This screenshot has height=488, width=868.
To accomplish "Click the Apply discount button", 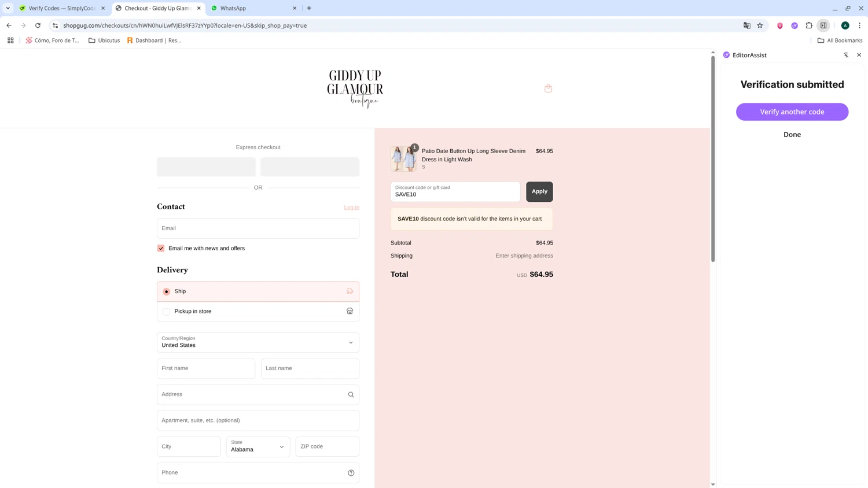I will 539,191.
